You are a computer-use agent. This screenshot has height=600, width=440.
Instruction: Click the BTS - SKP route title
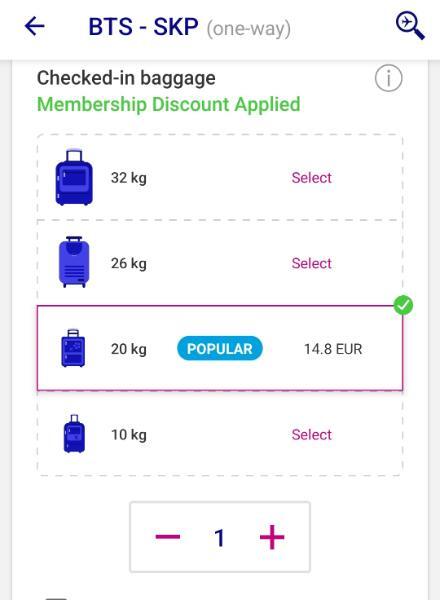click(143, 27)
